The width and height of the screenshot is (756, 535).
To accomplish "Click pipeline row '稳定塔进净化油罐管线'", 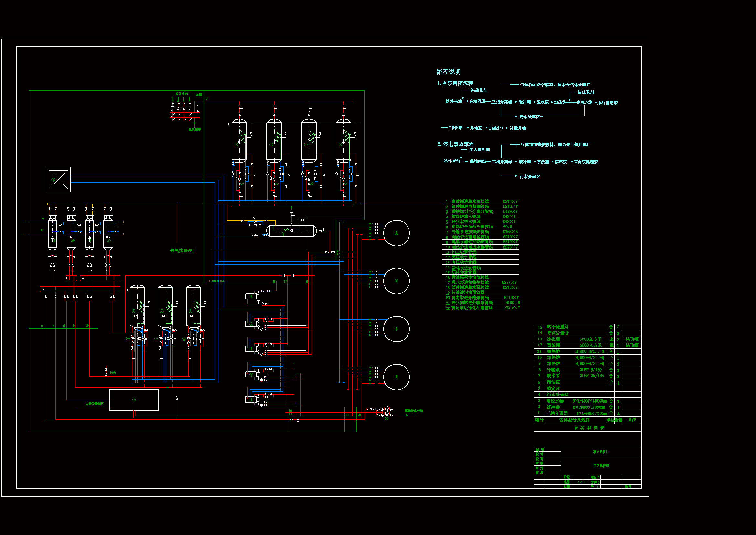I will tap(481, 308).
